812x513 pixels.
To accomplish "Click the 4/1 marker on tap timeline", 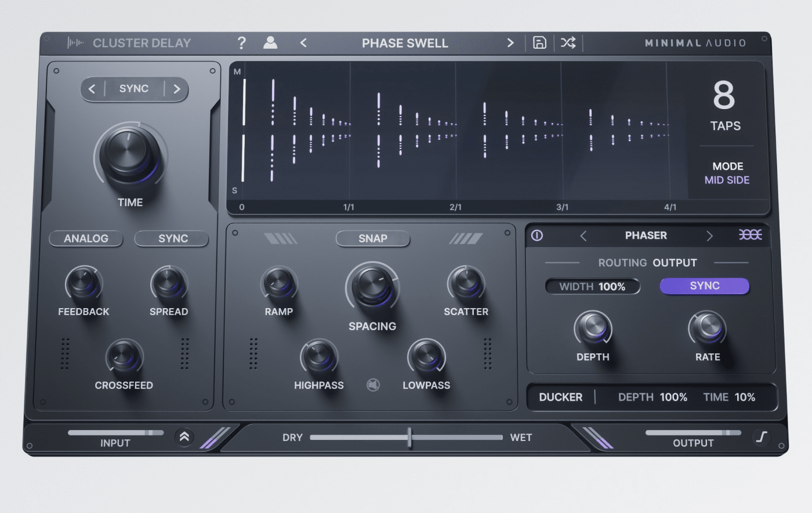I will tap(670, 207).
